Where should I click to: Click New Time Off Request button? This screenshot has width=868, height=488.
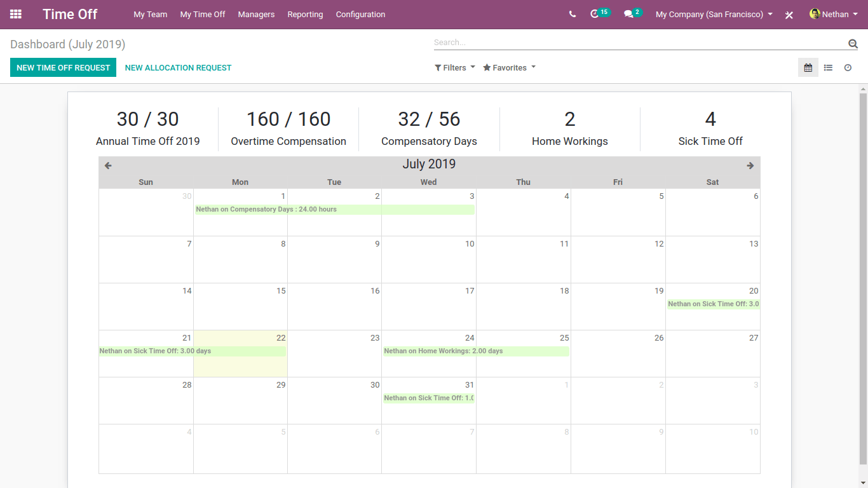[63, 67]
